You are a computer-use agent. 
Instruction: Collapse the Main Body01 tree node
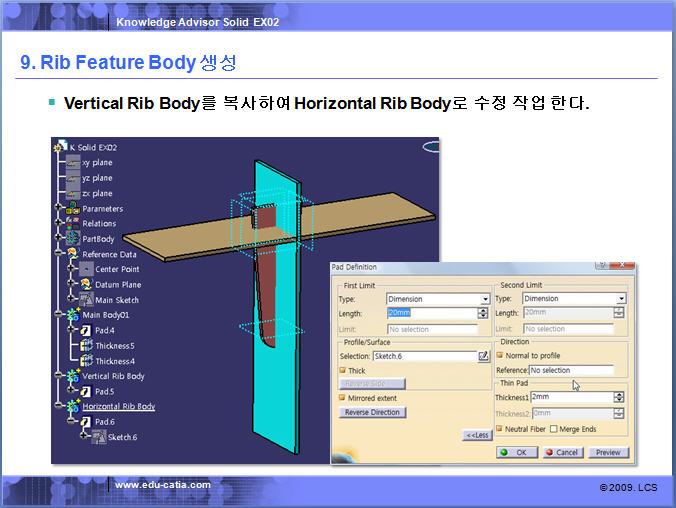coord(58,315)
